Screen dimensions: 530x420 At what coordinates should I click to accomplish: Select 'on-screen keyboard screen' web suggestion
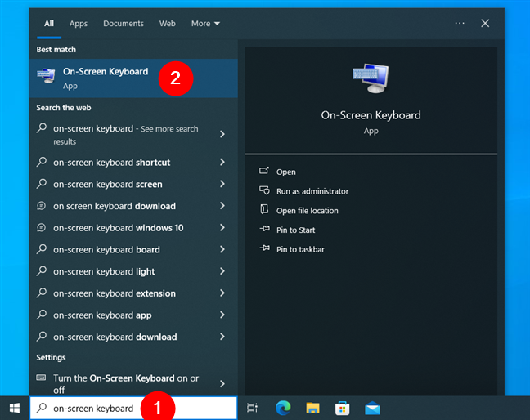point(133,184)
